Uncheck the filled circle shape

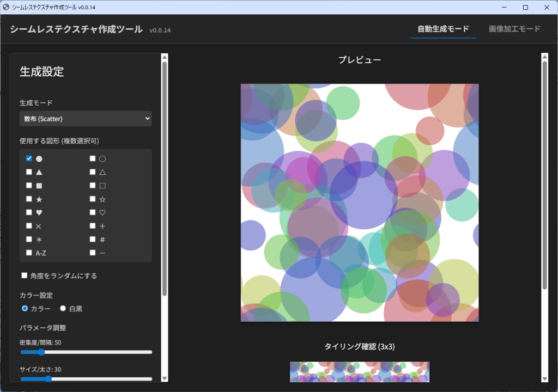[29, 158]
